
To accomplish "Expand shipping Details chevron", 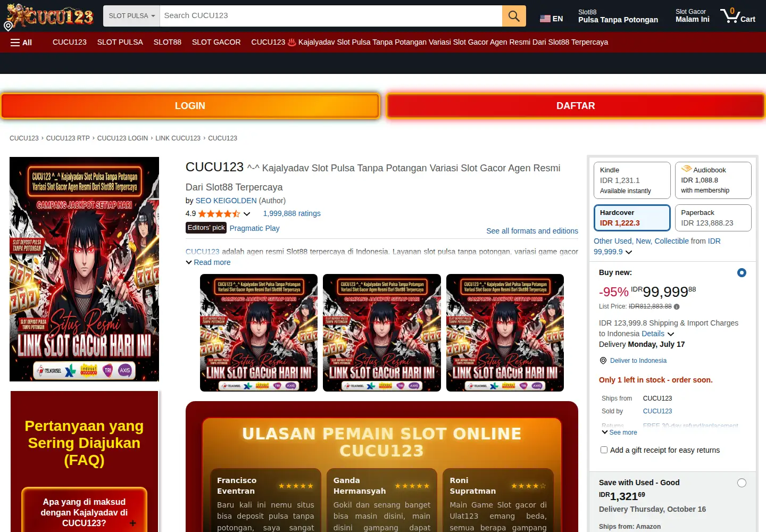I will [x=671, y=334].
